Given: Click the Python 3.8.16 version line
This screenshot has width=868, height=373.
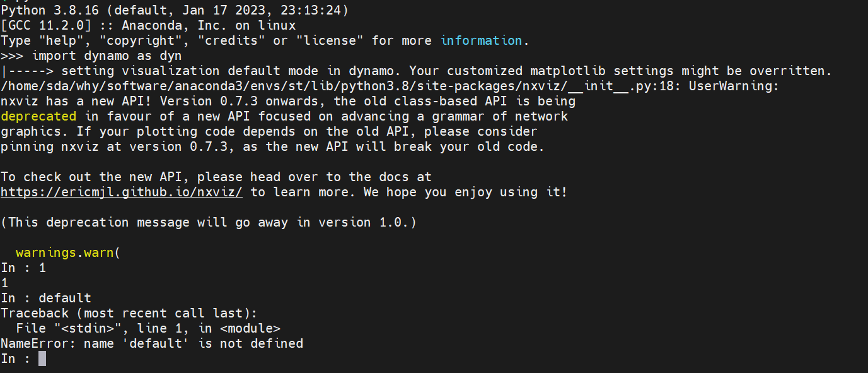Looking at the screenshot, I should [174, 10].
